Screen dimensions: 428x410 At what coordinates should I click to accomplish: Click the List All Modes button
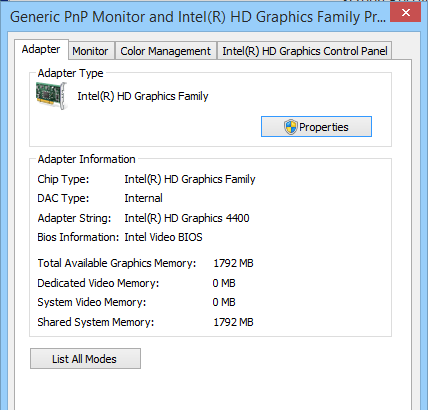85,359
